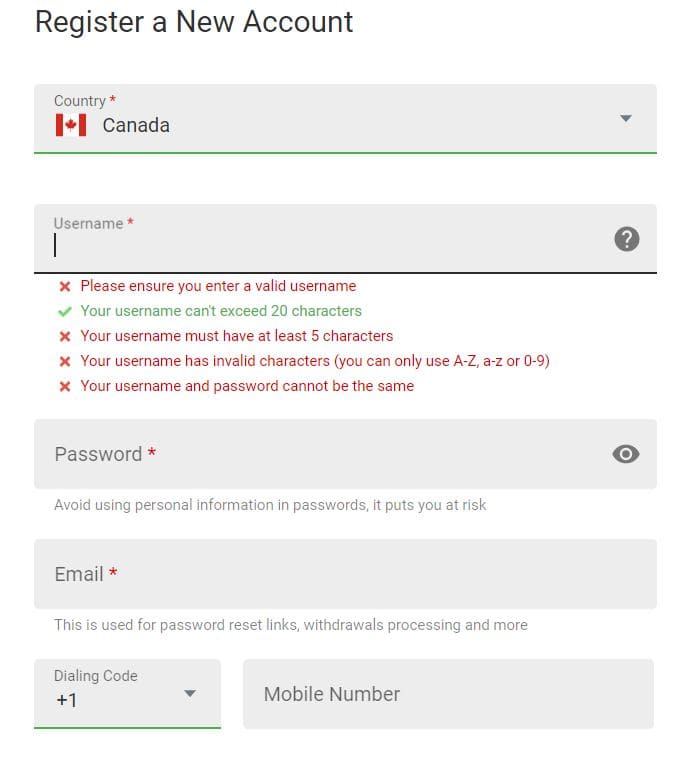The image size is (699, 757).
Task: Click the red X beside invalid characters error
Action: click(x=65, y=361)
